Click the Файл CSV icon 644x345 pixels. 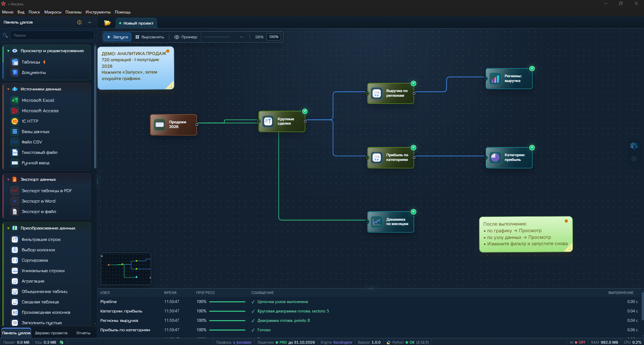click(15, 142)
